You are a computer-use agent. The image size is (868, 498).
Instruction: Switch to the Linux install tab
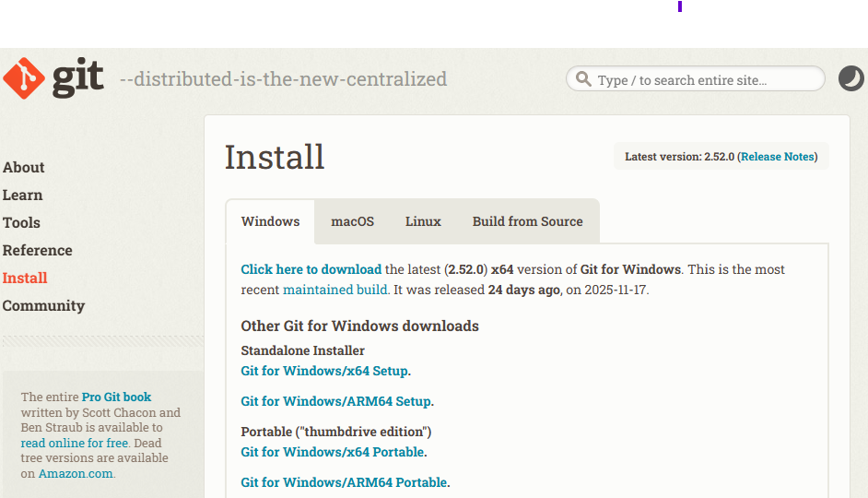423,221
